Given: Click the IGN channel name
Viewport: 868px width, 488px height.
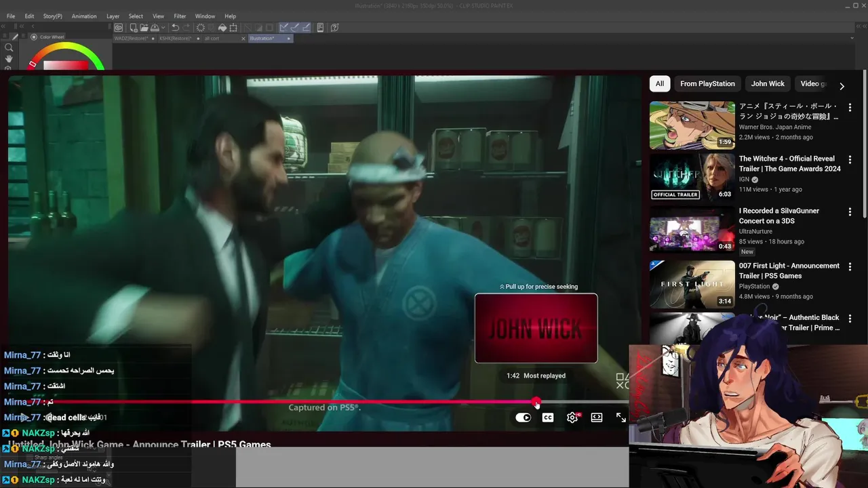Looking at the screenshot, I should 744,179.
